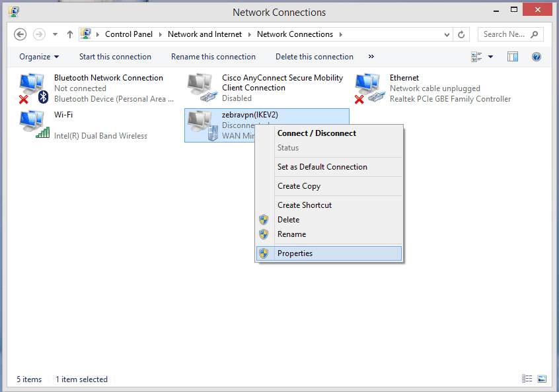The width and height of the screenshot is (559, 392).
Task: Select Cisco AnyConnect connection icon
Action: coord(202,87)
